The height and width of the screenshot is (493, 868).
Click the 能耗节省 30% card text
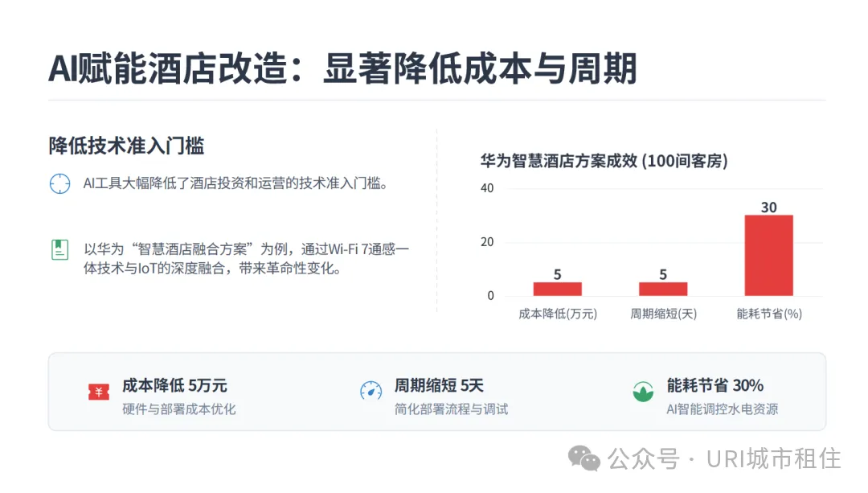pos(715,386)
